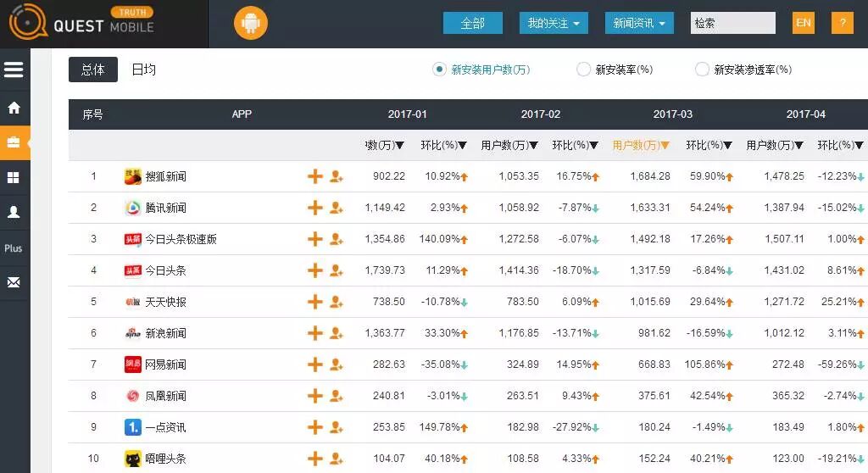Viewport: 868px width, 473px height.
Task: Click the value 1,363.77 for 新浪新闻
Action: pyautogui.click(x=385, y=333)
